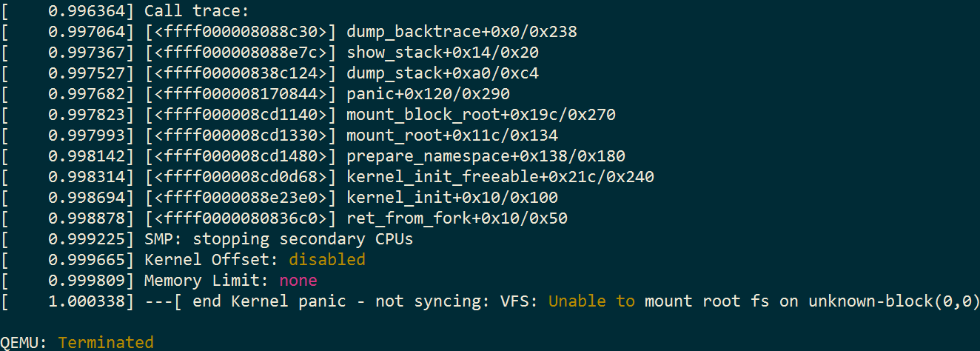This screenshot has height=351, width=980.
Task: Click ret_from_fork+0x10/0x50 entry
Action: coord(457,218)
